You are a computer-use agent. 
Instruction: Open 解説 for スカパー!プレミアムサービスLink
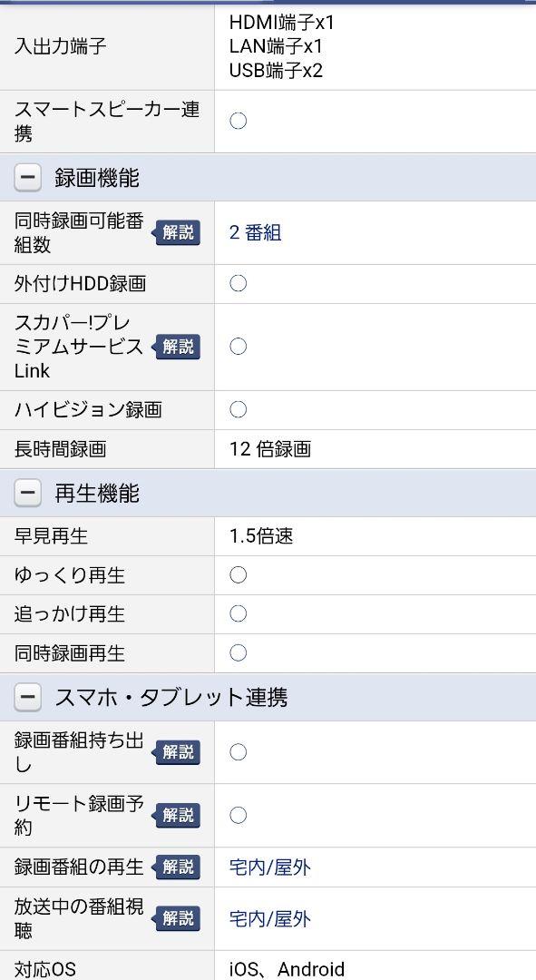176,347
